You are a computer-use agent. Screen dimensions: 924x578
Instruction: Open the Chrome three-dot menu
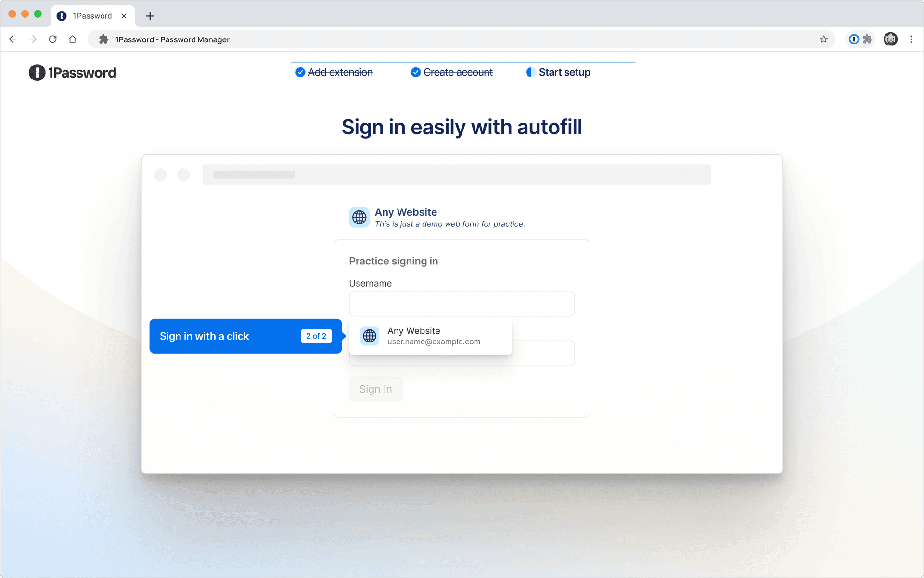click(911, 39)
